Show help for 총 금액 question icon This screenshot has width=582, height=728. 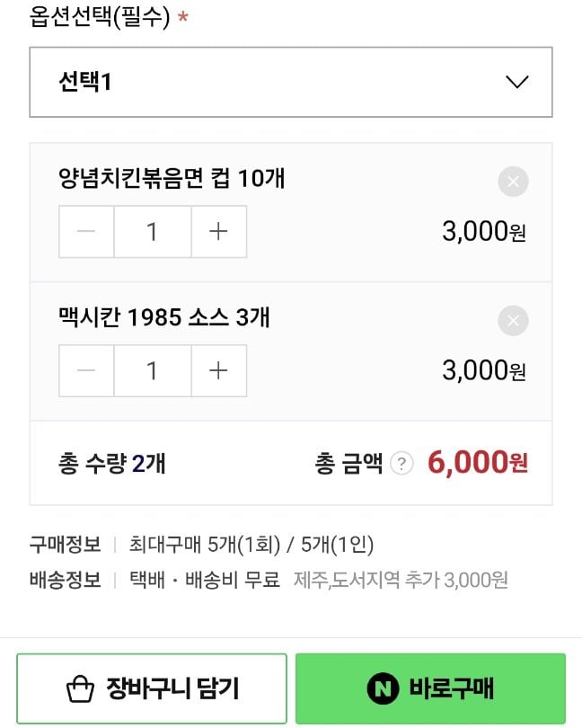pos(402,464)
